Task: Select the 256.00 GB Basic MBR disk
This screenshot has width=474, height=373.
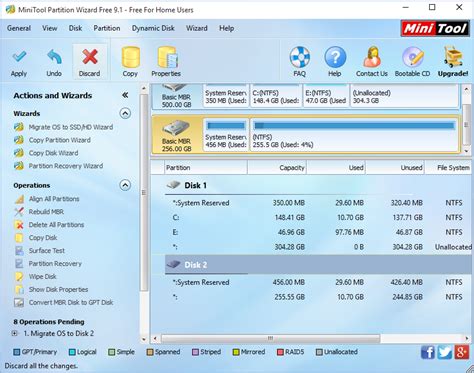Action: click(x=177, y=135)
